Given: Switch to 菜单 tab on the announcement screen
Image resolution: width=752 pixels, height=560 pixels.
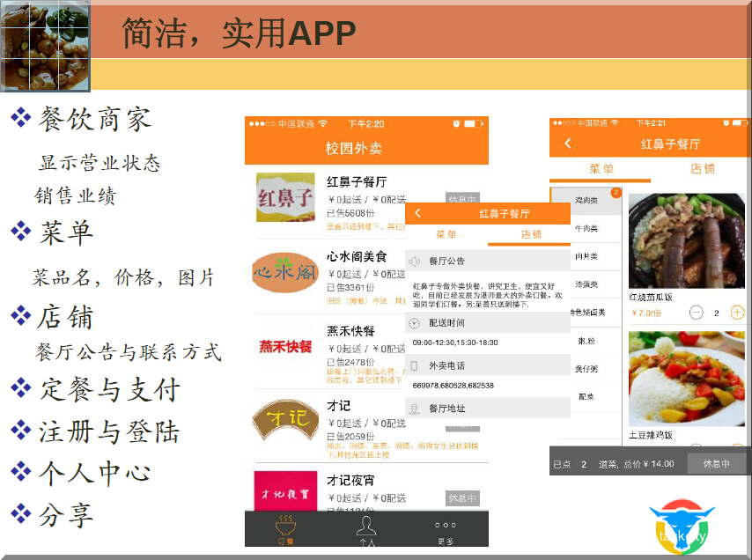Looking at the screenshot, I should pos(446,235).
